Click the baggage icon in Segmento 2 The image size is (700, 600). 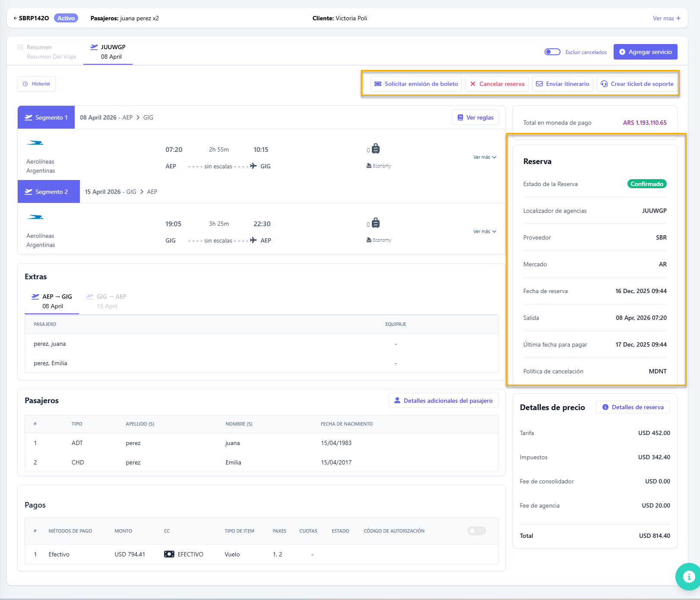(x=376, y=223)
